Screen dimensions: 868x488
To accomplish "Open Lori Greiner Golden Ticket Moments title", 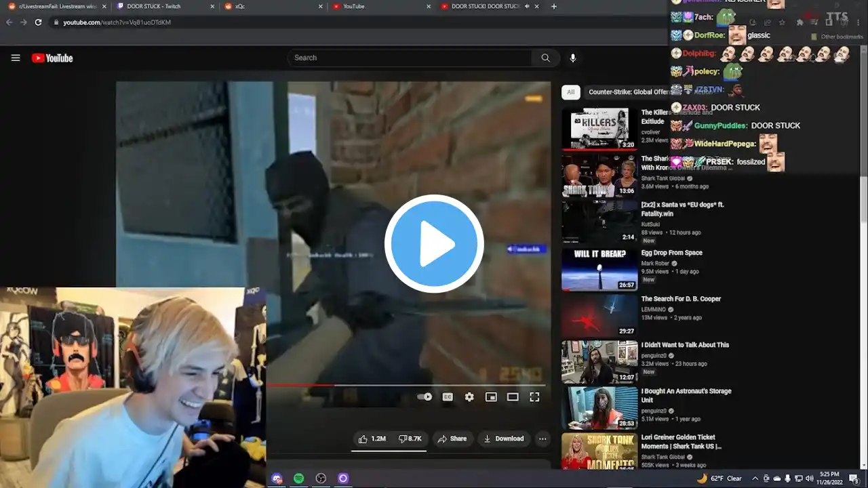I will pos(681,442).
